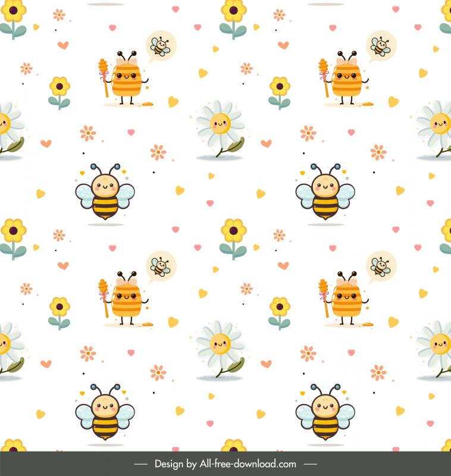The image size is (451, 476).
Task: Click the honey dipper held by the lower-left pot
Action: pyautogui.click(x=104, y=296)
